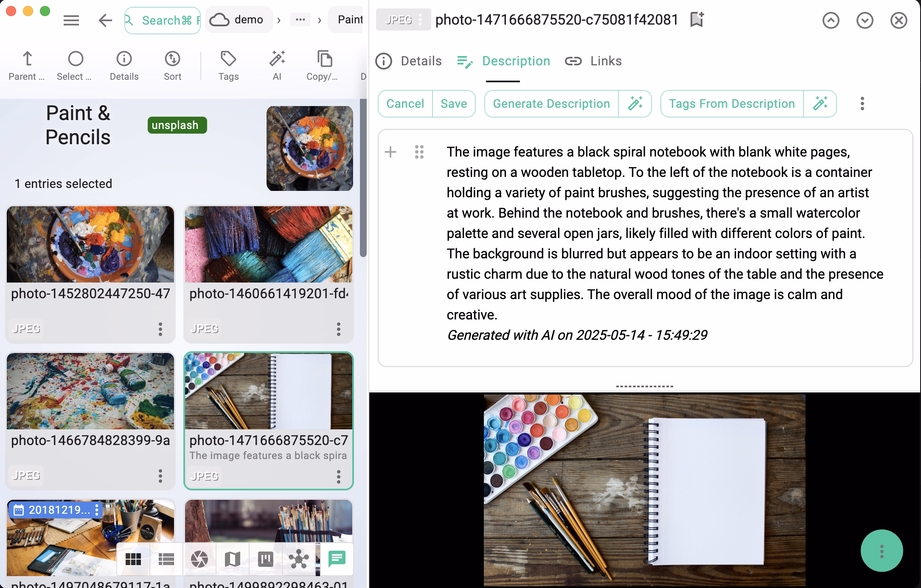Switch to the Kanban perspective
The height and width of the screenshot is (588, 921).
266,559
